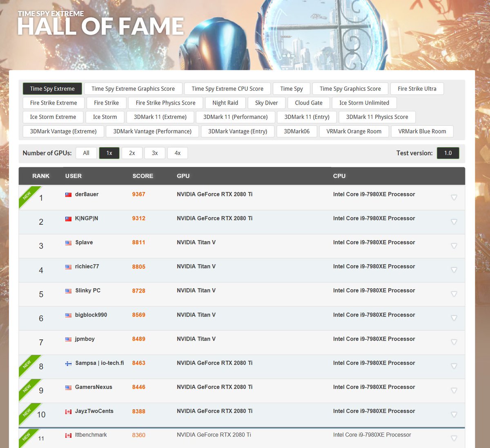Open the Sky Diver tab
This screenshot has height=448, width=490.
(267, 103)
